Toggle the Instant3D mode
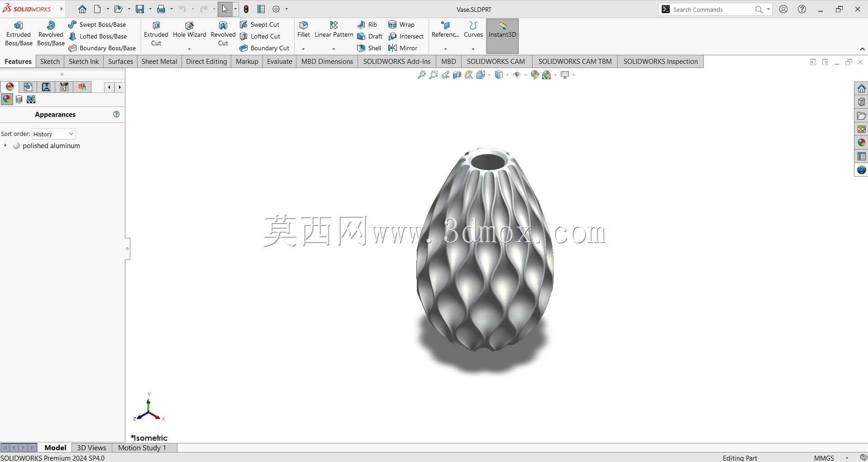868x462 pixels. click(502, 36)
